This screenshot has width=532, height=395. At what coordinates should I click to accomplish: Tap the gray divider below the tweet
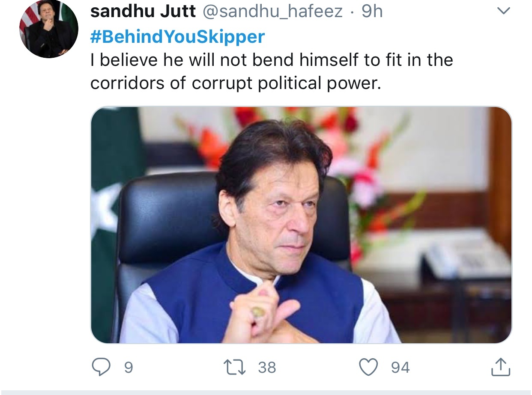coord(266,392)
